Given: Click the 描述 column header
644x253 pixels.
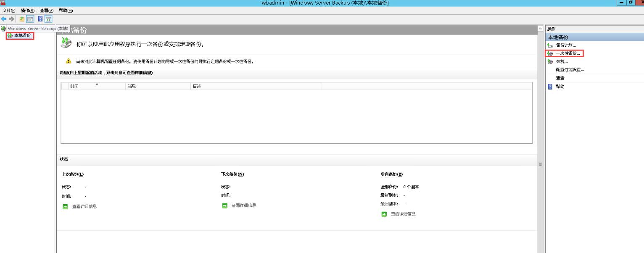Looking at the screenshot, I should pos(256,86).
